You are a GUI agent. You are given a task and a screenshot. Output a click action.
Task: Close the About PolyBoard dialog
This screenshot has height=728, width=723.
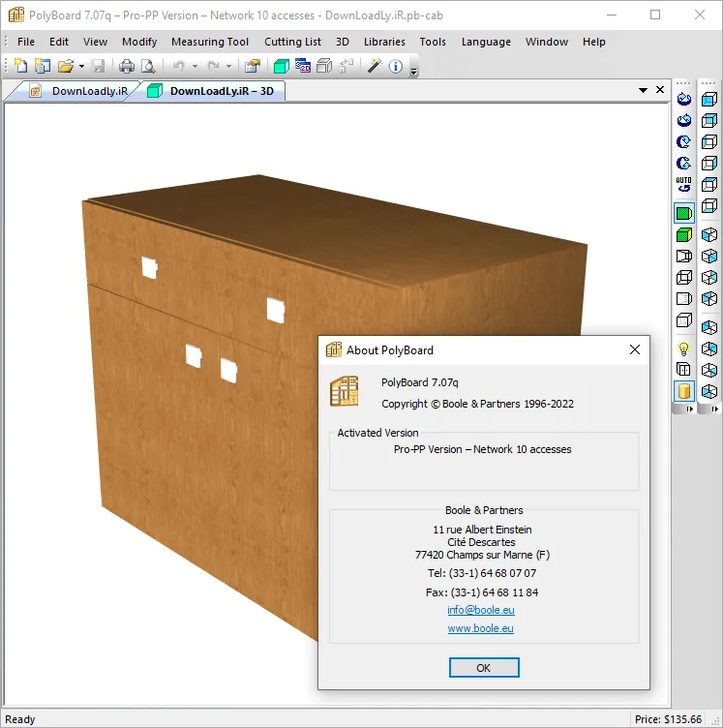(x=634, y=349)
